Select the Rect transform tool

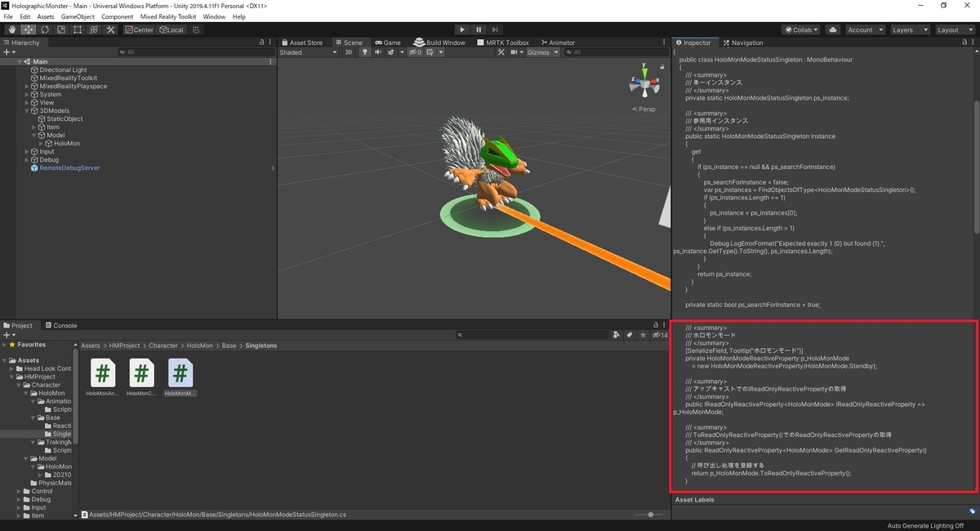point(77,29)
